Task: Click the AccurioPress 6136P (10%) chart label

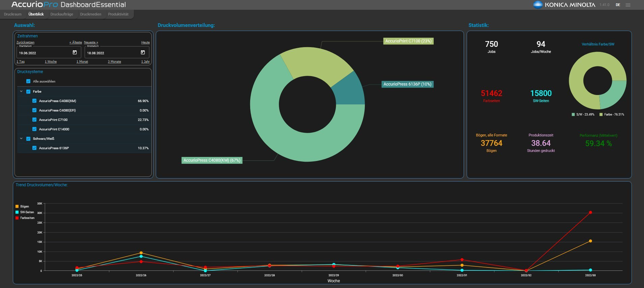Action: 407,84
